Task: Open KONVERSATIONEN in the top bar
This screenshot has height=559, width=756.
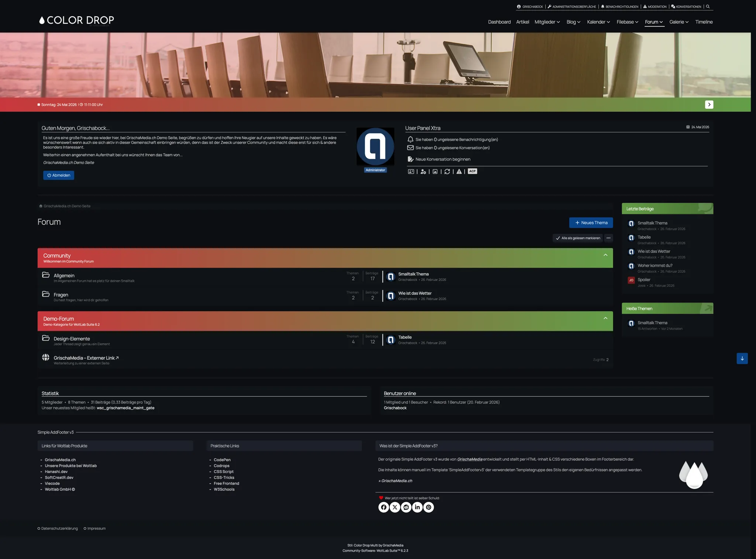Action: (x=686, y=7)
